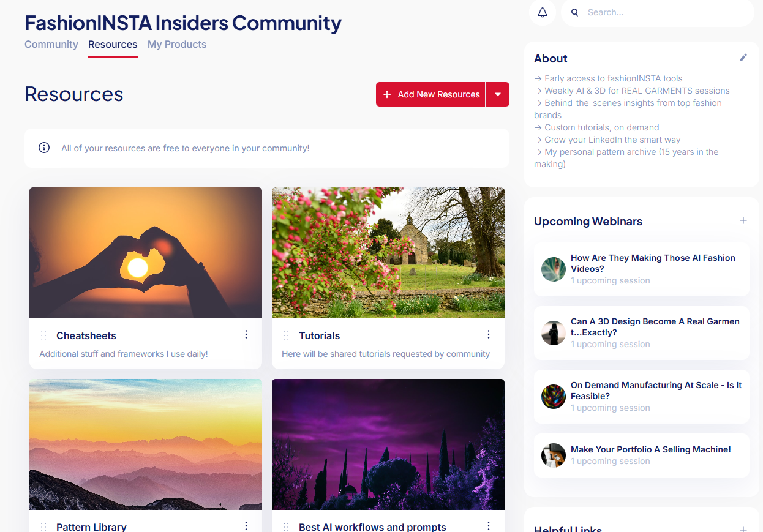Edit the About section with pencil icon
Screen dimensions: 763x532
743,58
